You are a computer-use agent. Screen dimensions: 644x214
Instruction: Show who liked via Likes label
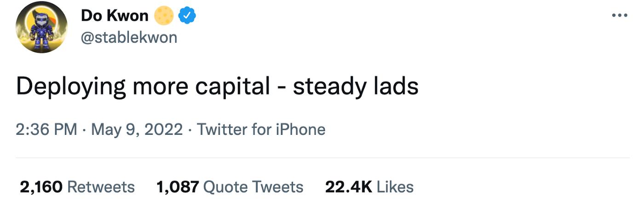pos(395,187)
